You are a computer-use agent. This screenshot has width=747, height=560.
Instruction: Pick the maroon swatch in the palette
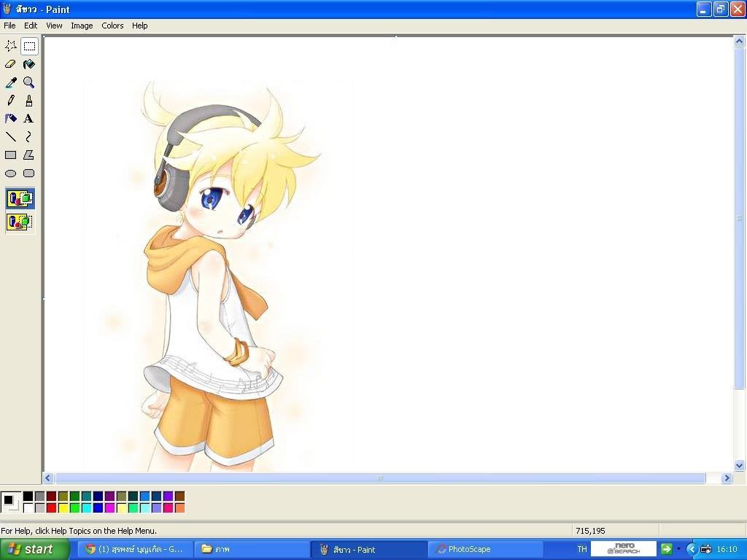tap(52, 496)
